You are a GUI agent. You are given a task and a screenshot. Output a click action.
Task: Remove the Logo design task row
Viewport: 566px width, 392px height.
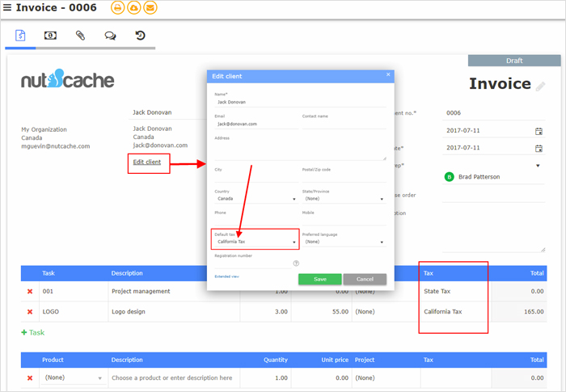click(x=30, y=311)
